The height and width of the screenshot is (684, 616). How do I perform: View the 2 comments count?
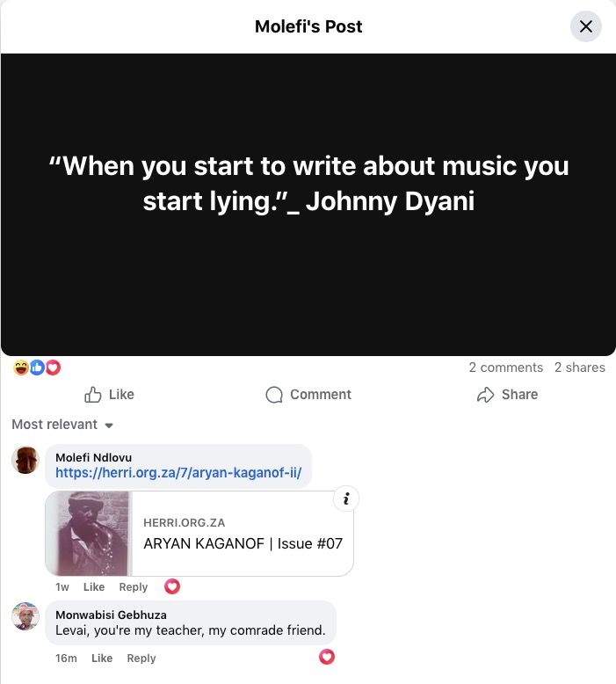pyautogui.click(x=505, y=367)
